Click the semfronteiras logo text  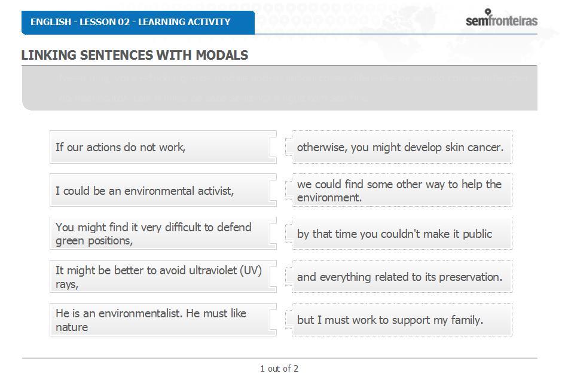501,21
